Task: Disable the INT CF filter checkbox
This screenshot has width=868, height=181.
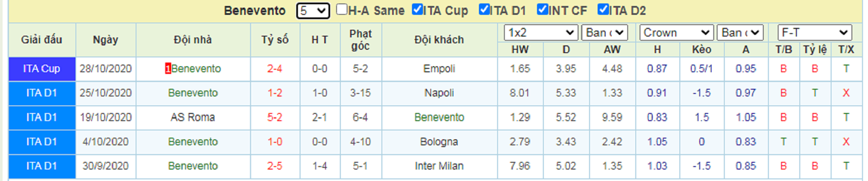Action: 542,9
